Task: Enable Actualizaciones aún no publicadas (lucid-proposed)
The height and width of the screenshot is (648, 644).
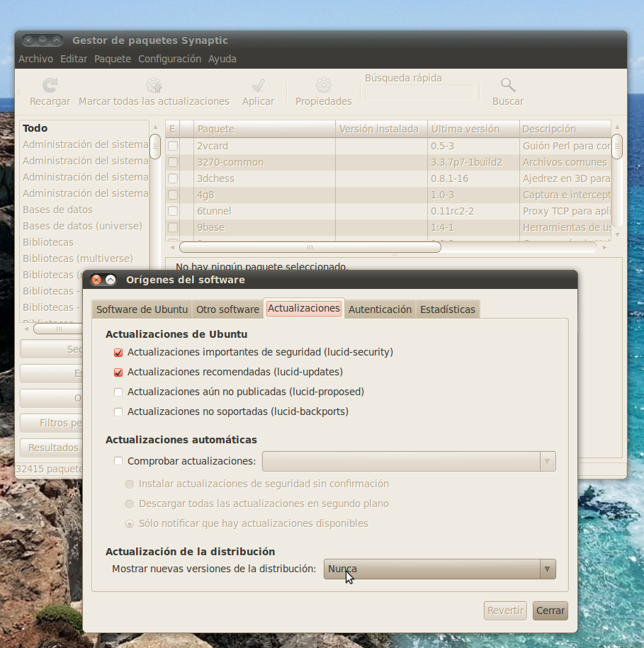Action: [x=118, y=392]
